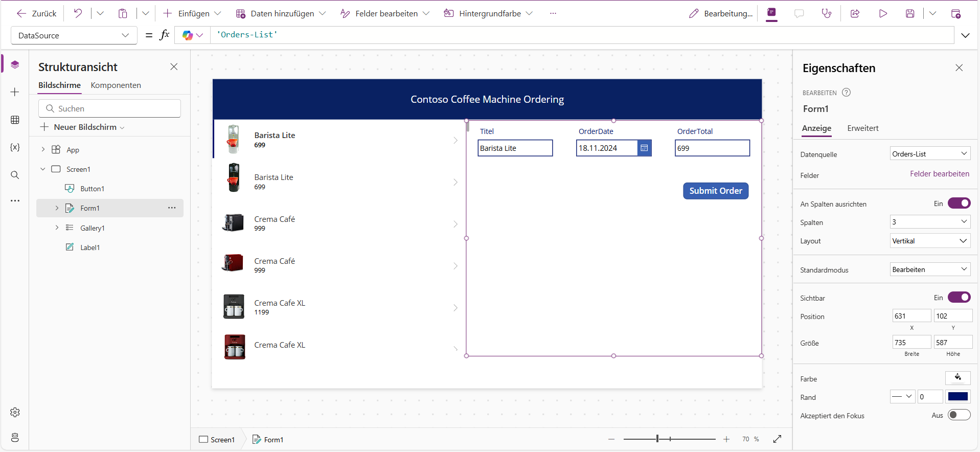Close the Strukturansicht panel

tap(174, 66)
